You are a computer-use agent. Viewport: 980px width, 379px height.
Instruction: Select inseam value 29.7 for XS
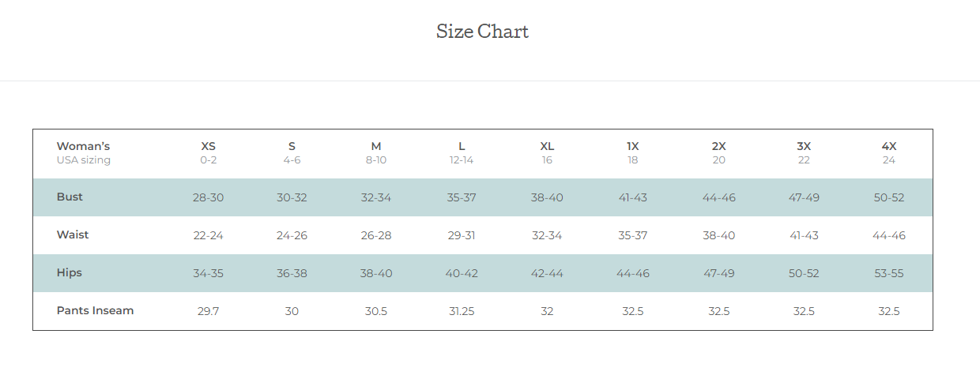208,311
